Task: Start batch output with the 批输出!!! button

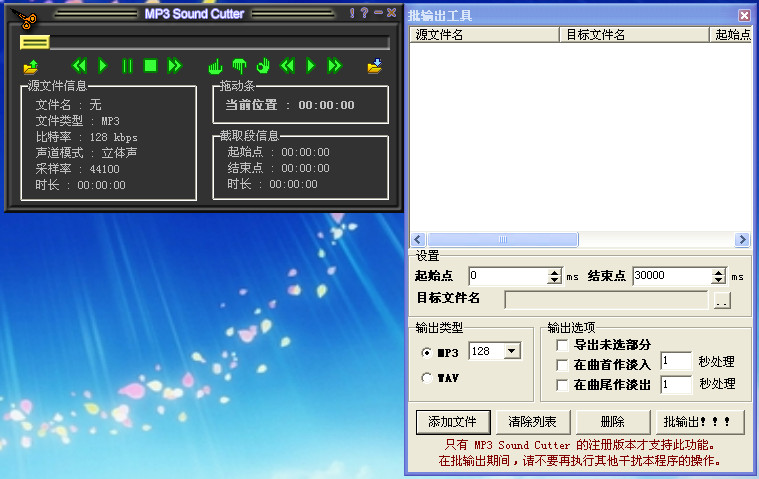Action: point(699,422)
